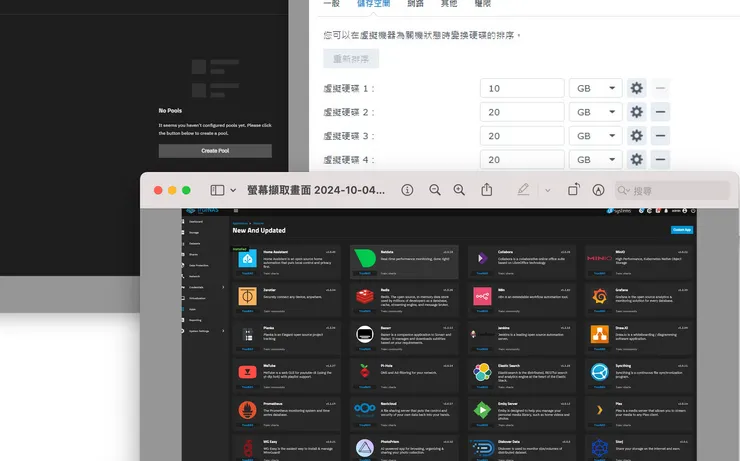The width and height of the screenshot is (740, 461).
Task: Zoom out in Preview toolbar
Action: click(435, 190)
